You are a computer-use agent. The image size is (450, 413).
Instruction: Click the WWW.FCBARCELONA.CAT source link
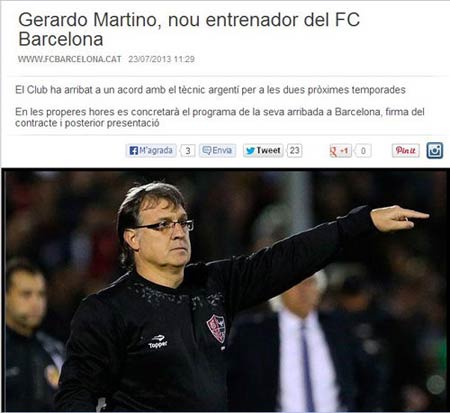point(69,59)
